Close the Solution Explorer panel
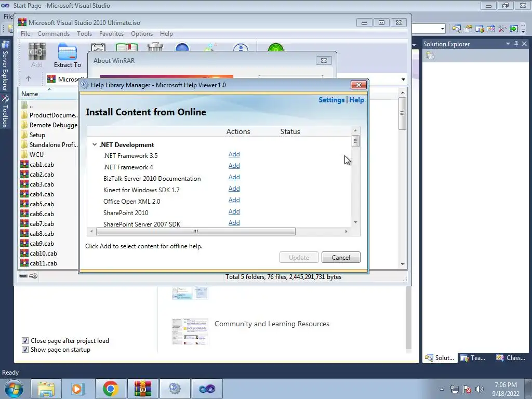The height and width of the screenshot is (399, 532). [x=524, y=44]
